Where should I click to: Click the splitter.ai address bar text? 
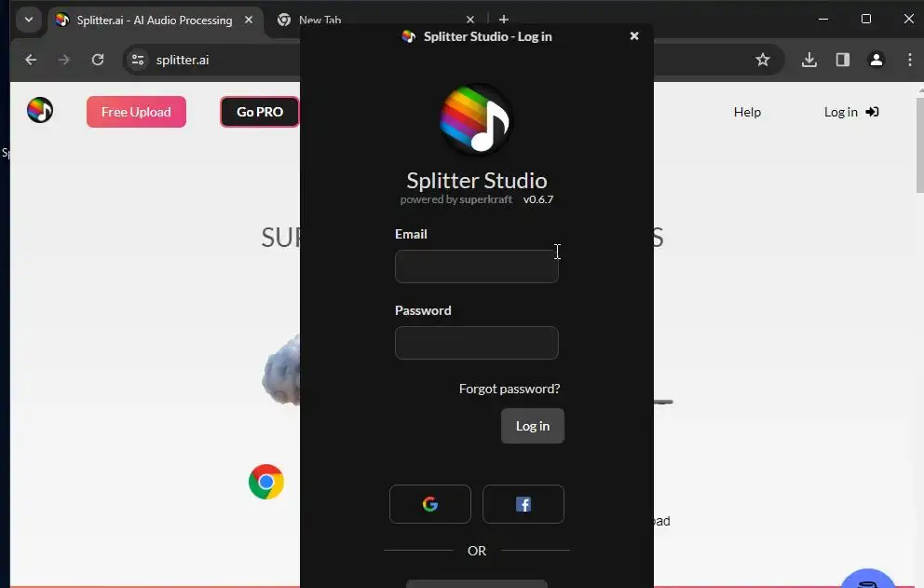(182, 60)
